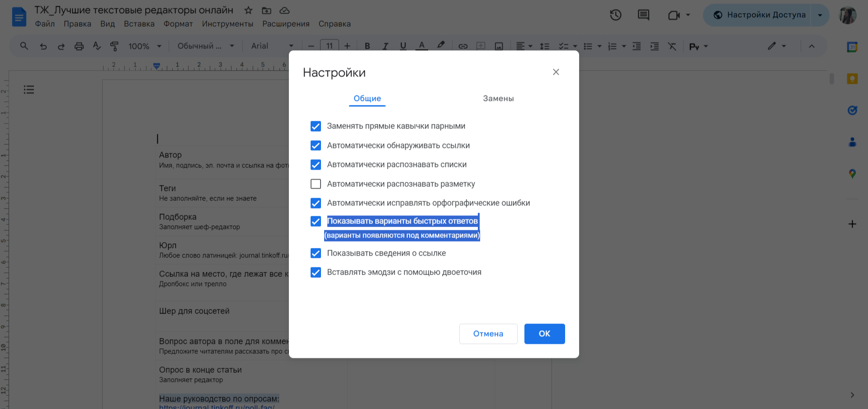This screenshot has width=868, height=409.
Task: Open the Arial font dropdown
Action: (272, 46)
